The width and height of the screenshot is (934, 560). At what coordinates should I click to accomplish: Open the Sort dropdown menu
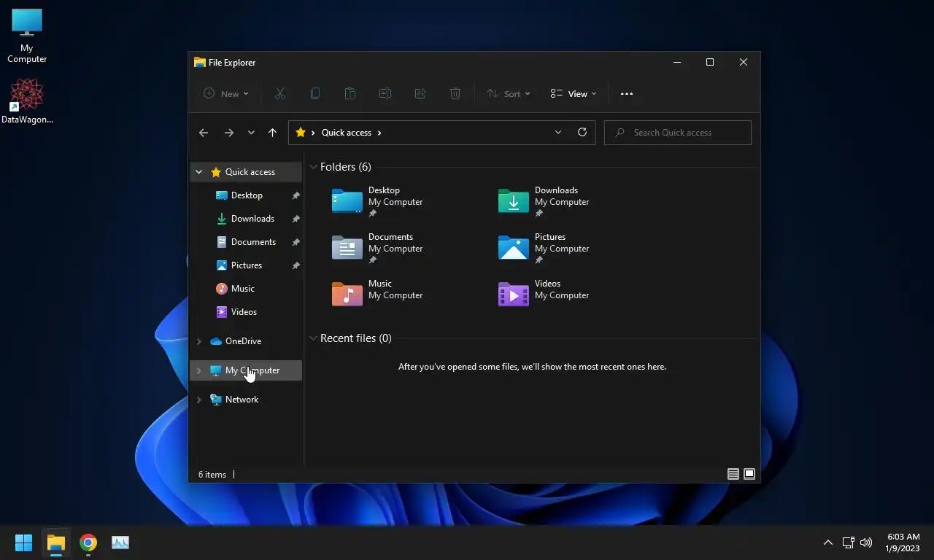(x=509, y=93)
